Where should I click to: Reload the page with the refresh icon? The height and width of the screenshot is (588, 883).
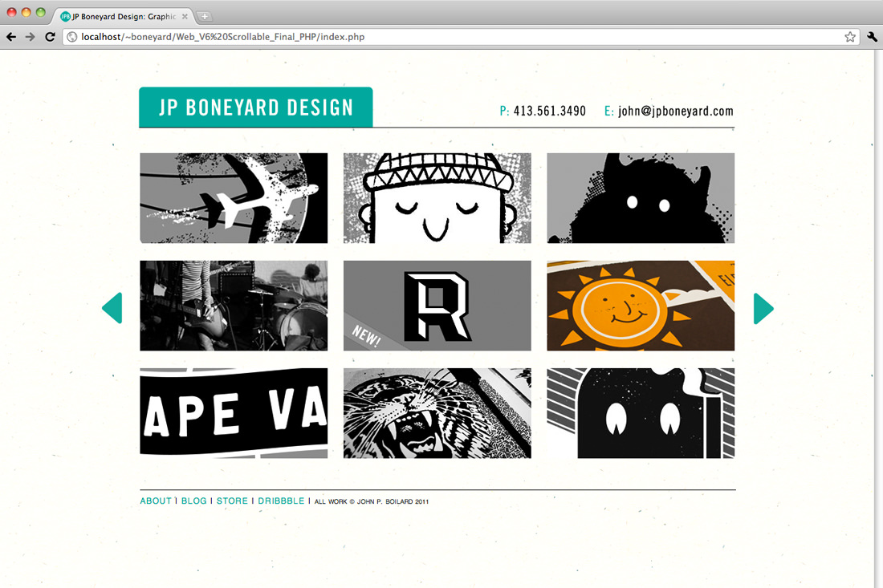(x=50, y=37)
